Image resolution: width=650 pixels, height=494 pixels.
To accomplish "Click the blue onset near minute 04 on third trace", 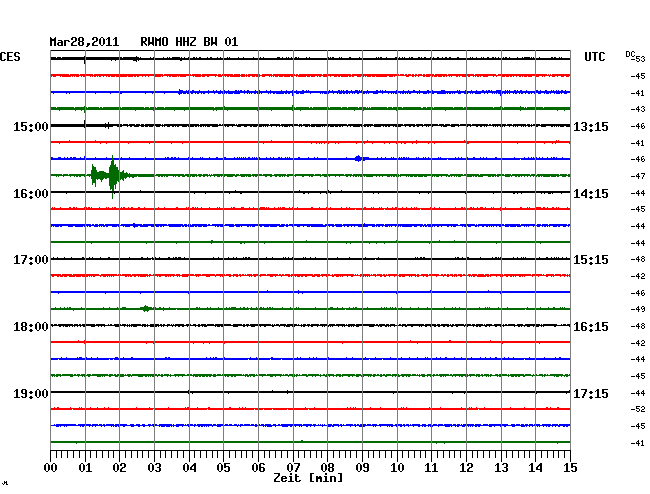I will pyautogui.click(x=181, y=92).
